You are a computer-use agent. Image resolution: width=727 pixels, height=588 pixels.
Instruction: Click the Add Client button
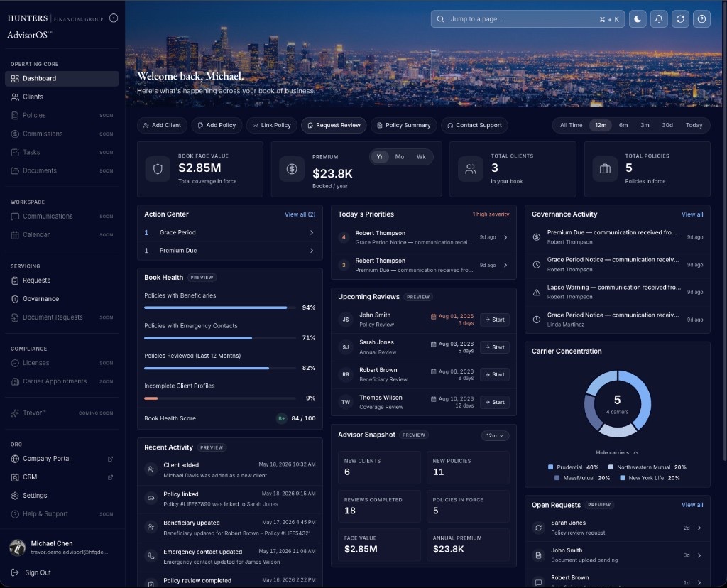pos(162,125)
